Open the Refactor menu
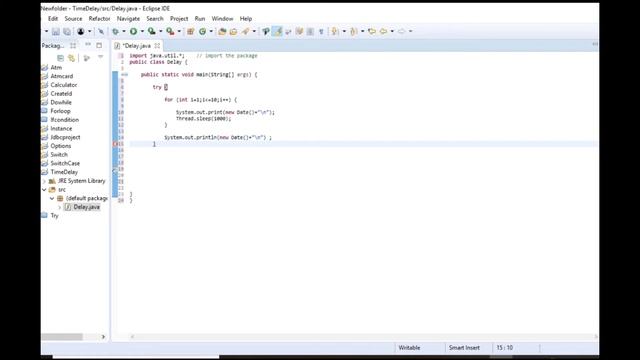Viewport: 640px width, 360px height. [x=100, y=19]
